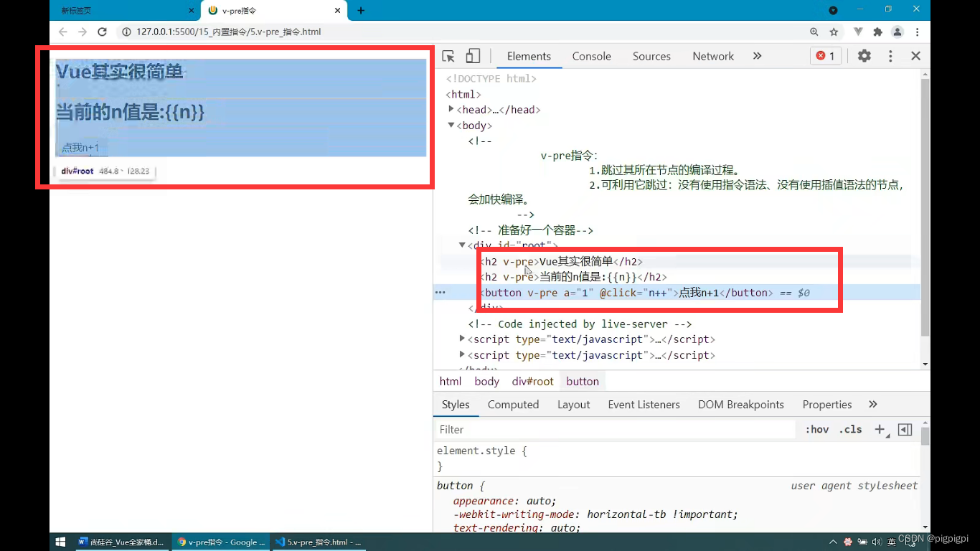Screen dimensions: 980x551
Task: Bookmark this page with the star icon
Action: tap(834, 32)
